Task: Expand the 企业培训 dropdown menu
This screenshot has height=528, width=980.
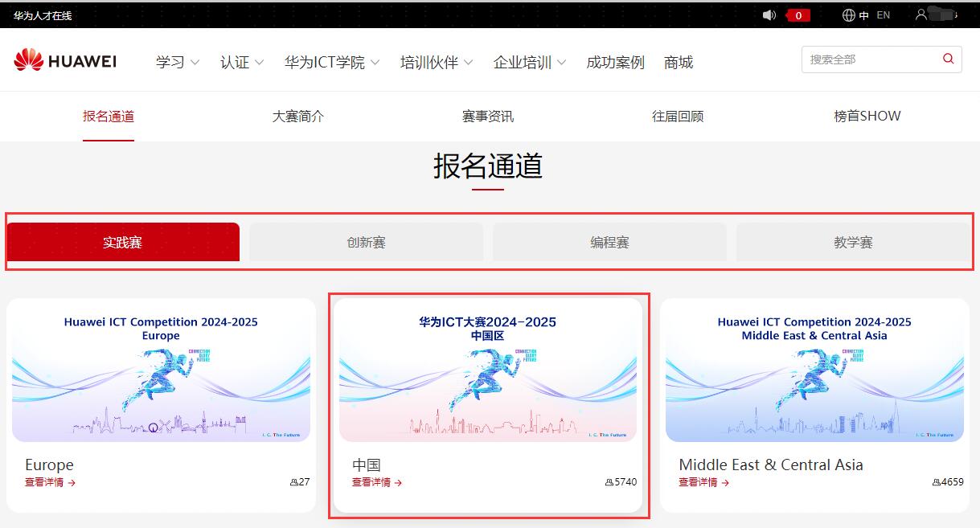Action: pyautogui.click(x=530, y=63)
